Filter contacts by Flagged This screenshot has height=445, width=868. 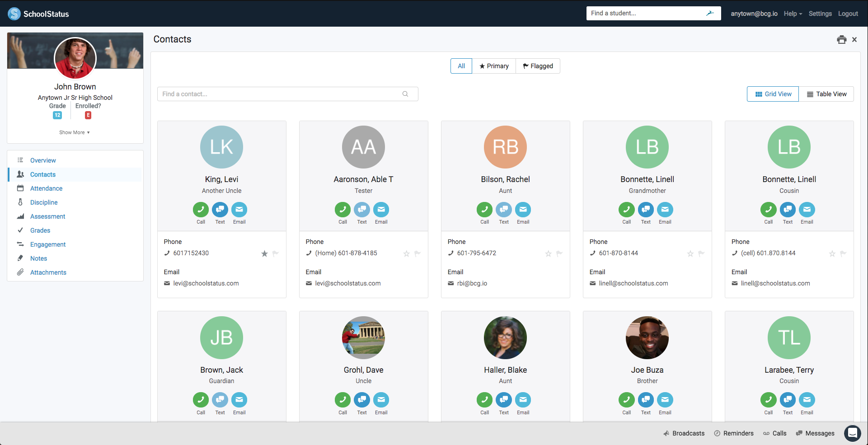point(538,66)
